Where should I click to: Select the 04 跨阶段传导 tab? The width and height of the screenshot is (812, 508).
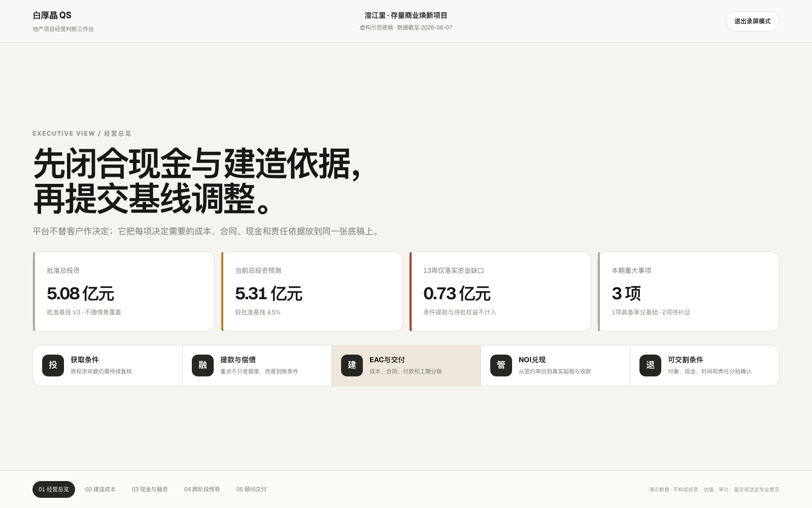click(202, 489)
